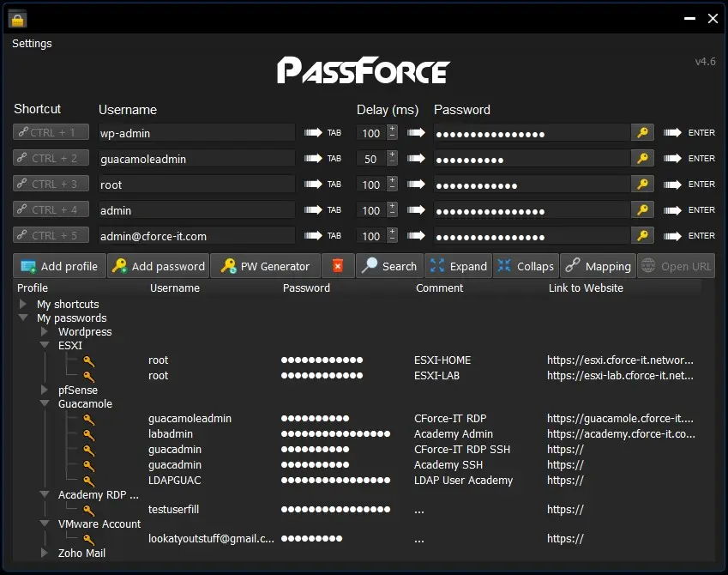Click Add password button

pos(159,266)
